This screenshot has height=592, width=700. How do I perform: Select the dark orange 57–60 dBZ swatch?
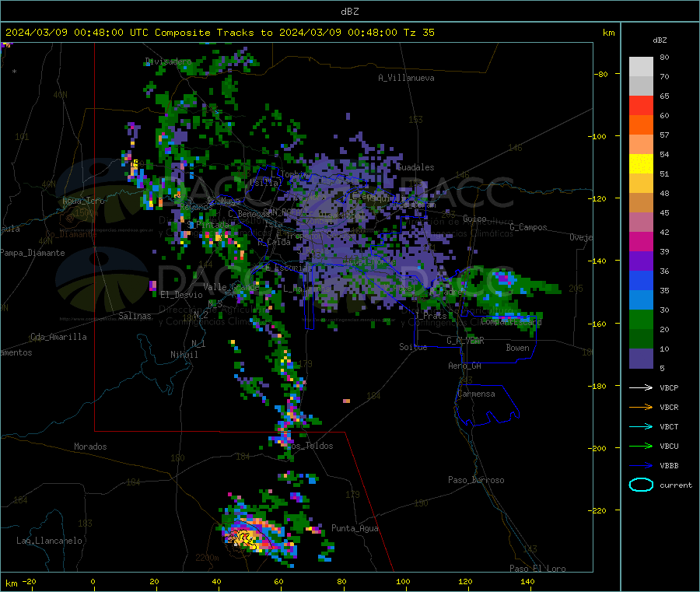641,125
